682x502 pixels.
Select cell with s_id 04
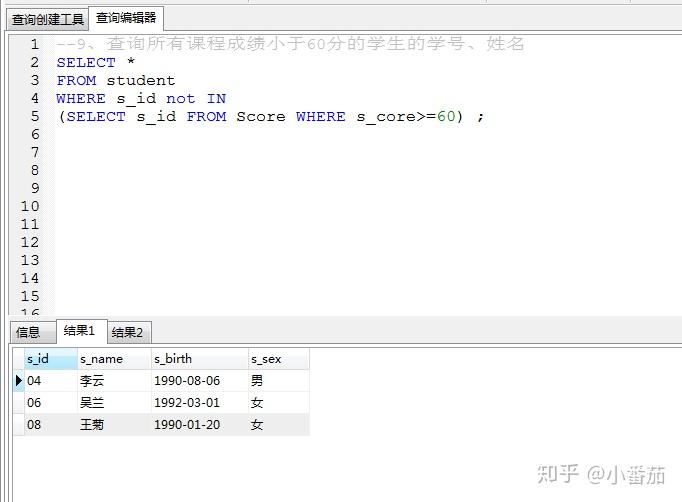(x=50, y=381)
